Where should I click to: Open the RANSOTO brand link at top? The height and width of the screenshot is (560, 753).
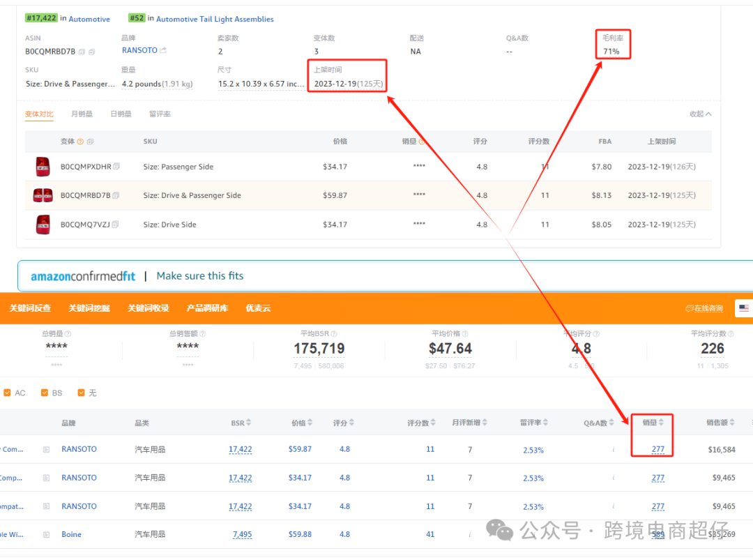tap(139, 50)
